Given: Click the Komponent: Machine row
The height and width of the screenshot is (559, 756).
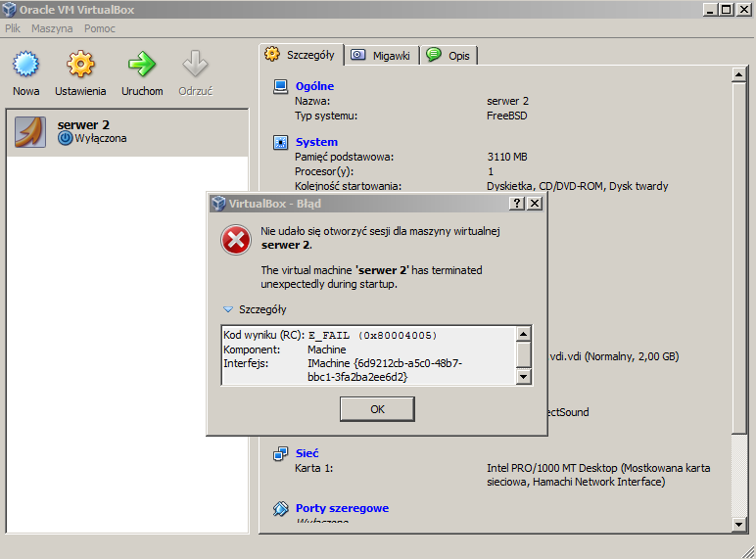Looking at the screenshot, I should (x=284, y=349).
